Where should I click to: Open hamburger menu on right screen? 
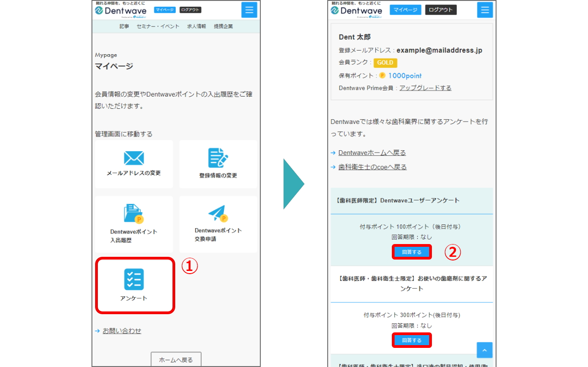click(x=485, y=10)
